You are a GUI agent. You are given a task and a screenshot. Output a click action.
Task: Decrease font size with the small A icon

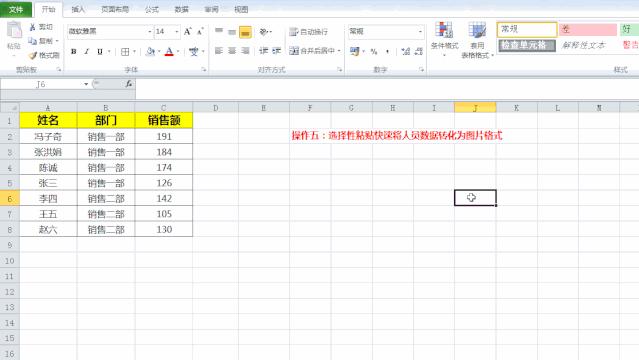point(200,31)
